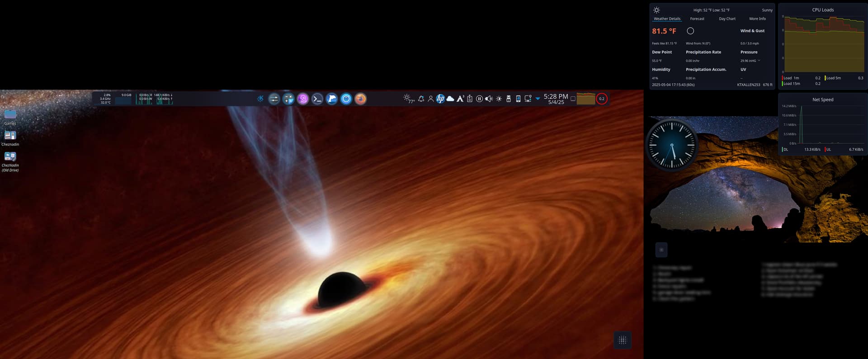Open the Dolphin file manager icon

coord(332,99)
